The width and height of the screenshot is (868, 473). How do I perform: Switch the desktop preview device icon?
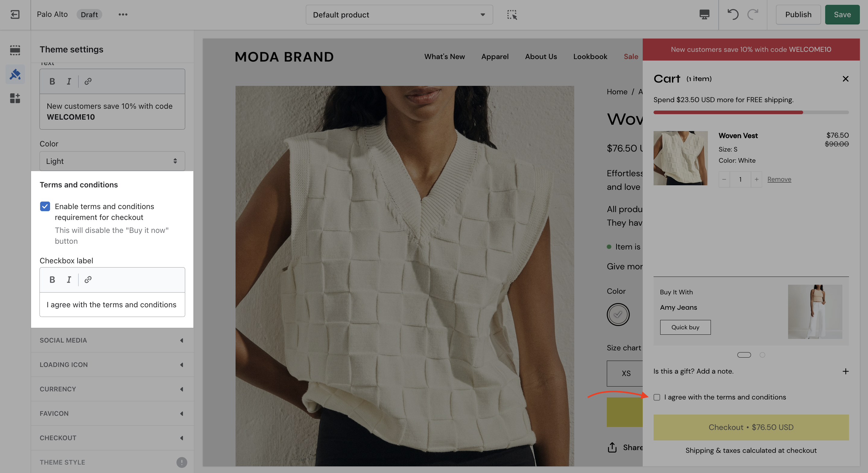tap(704, 14)
